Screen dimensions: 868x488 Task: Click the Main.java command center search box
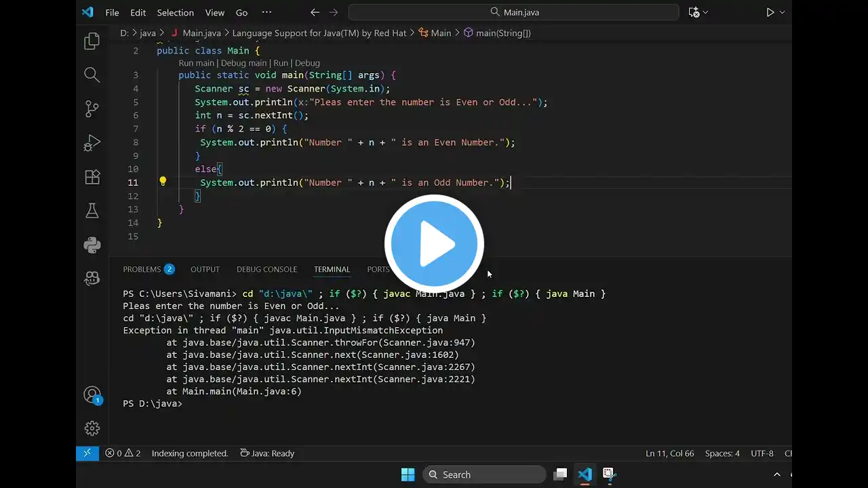pyautogui.click(x=513, y=12)
